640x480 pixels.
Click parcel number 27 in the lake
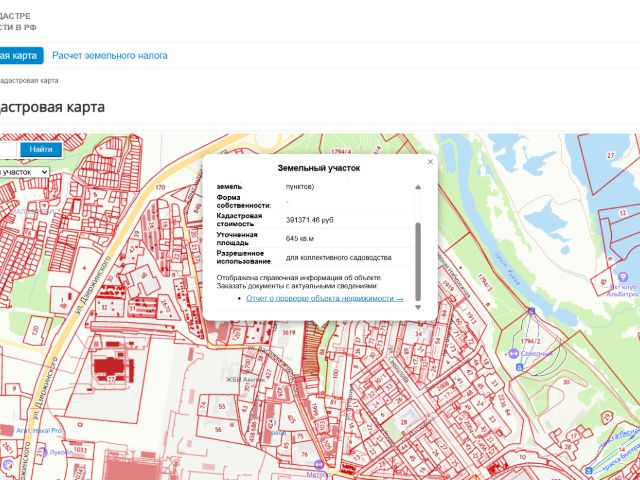point(611,156)
